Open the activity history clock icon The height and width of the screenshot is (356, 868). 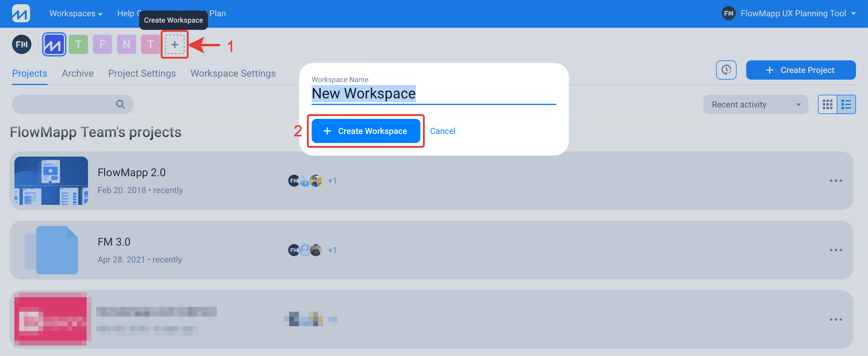(x=726, y=70)
